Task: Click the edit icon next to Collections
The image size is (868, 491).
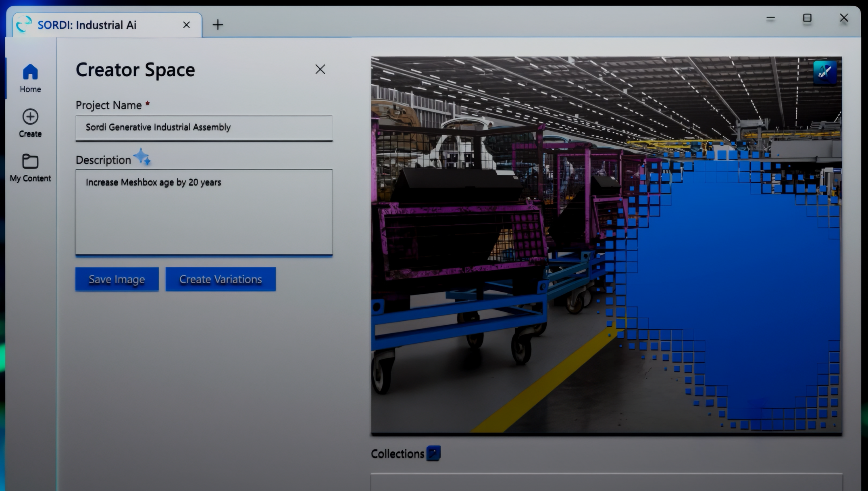Action: pyautogui.click(x=433, y=453)
